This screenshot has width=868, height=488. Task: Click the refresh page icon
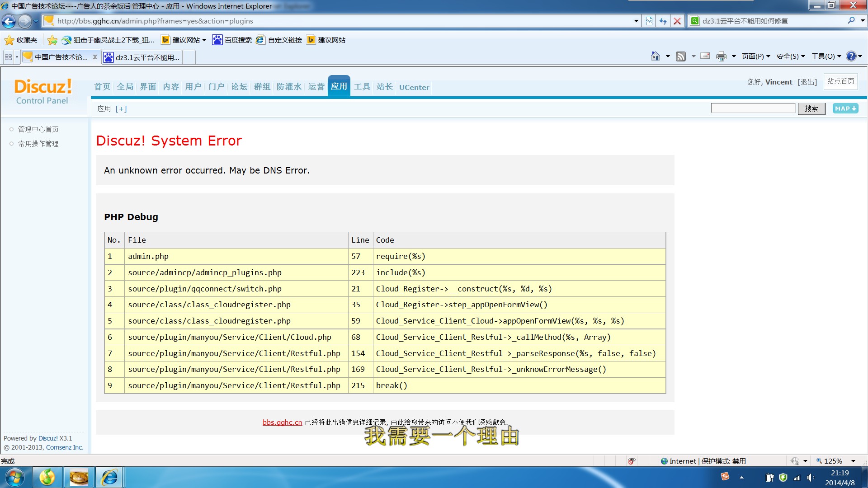pyautogui.click(x=663, y=21)
